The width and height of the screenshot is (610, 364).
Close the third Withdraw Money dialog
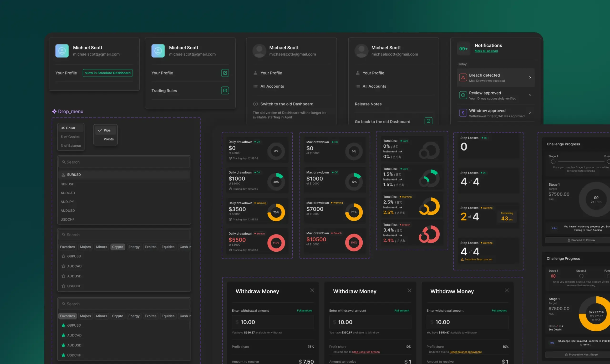tap(507, 290)
